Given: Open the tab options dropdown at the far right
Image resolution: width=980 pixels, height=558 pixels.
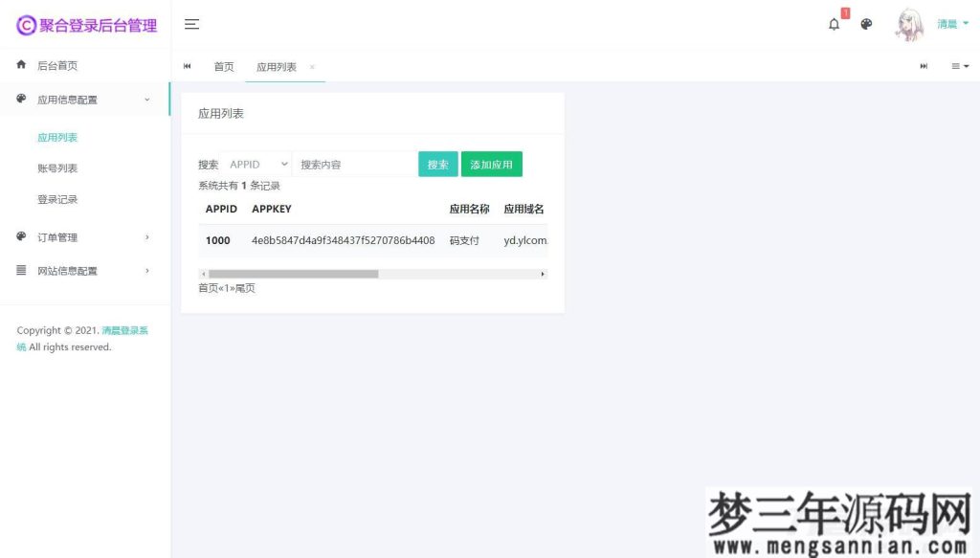Looking at the screenshot, I should (957, 66).
